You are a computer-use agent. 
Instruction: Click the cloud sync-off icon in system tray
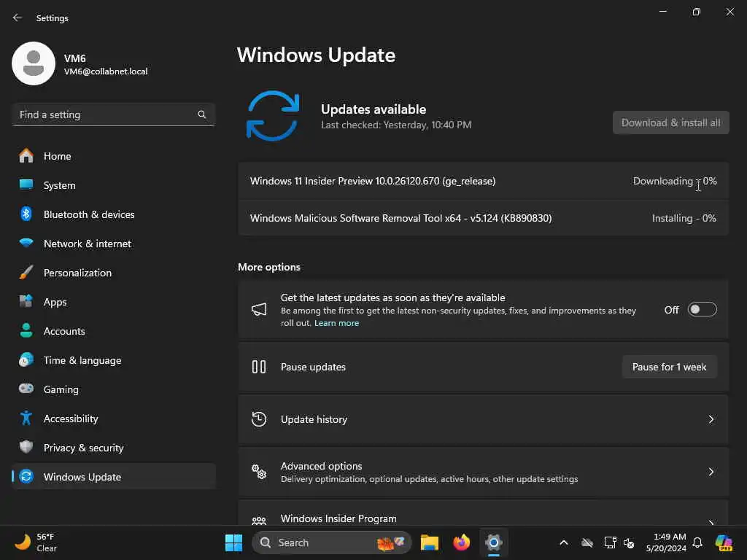coord(587,542)
